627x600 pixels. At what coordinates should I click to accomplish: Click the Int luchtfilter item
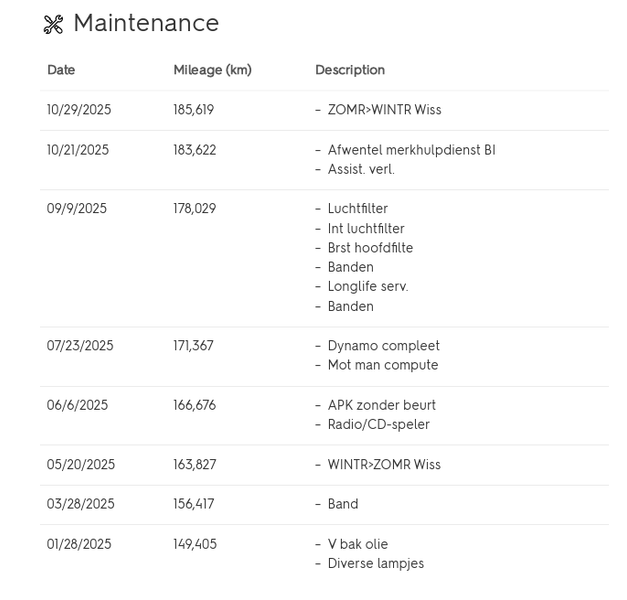click(366, 229)
